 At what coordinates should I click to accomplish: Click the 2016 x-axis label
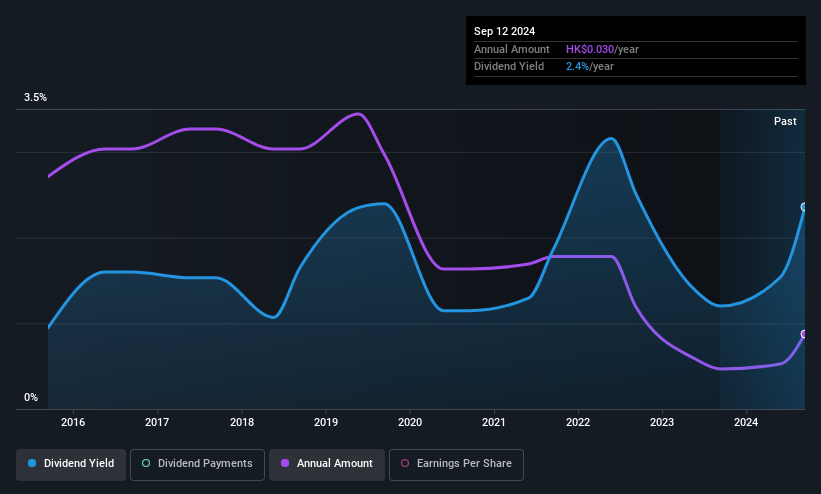pos(73,422)
